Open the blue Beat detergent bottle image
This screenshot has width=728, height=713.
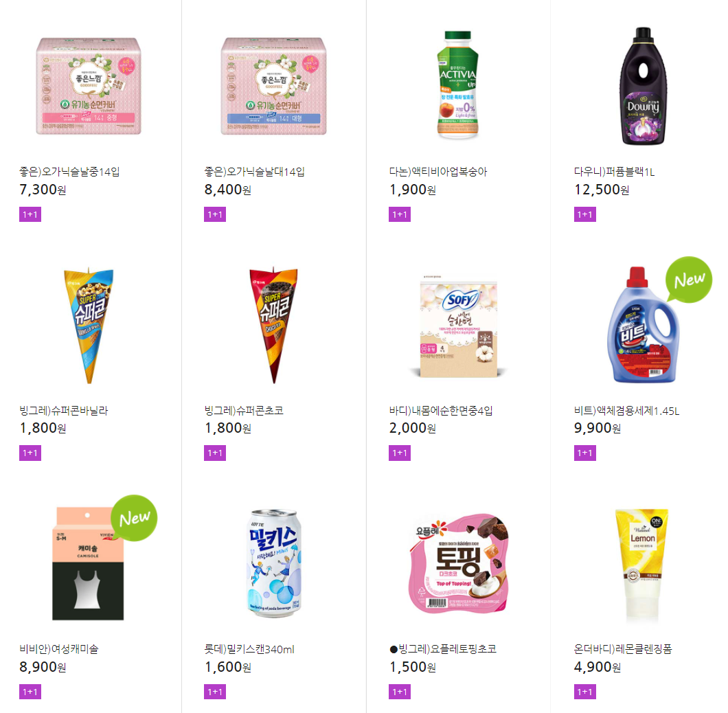click(643, 325)
